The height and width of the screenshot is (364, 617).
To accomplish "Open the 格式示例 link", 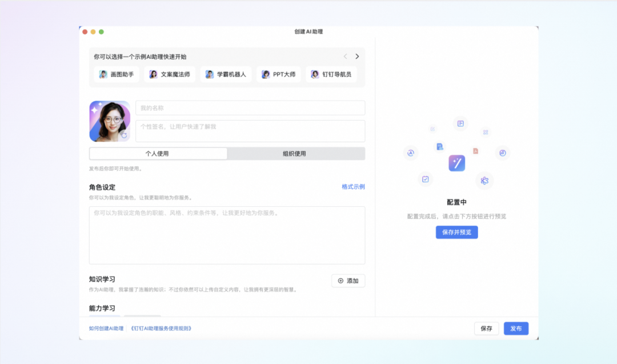I will pos(353,187).
